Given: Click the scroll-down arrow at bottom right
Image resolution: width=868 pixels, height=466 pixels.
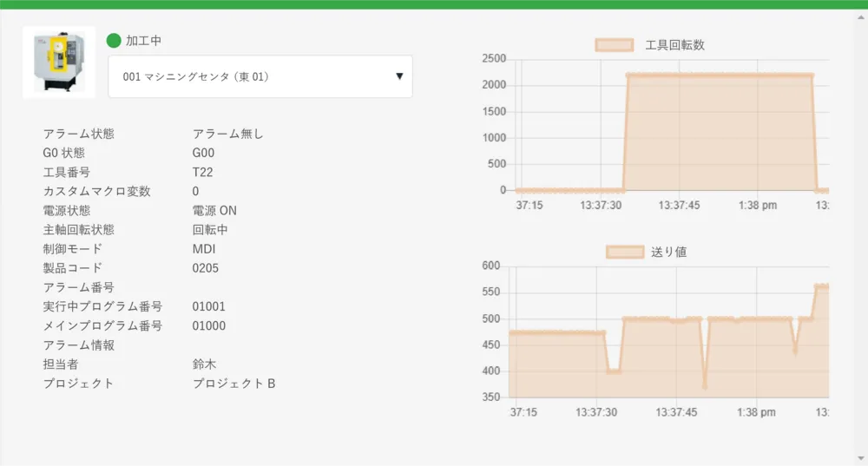Looking at the screenshot, I should click(860, 459).
